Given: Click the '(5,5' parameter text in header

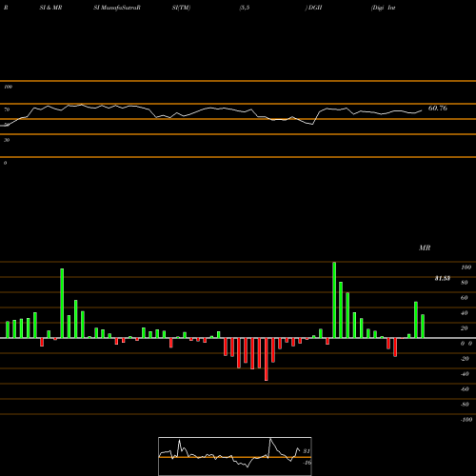Looking at the screenshot, I should (x=245, y=8).
